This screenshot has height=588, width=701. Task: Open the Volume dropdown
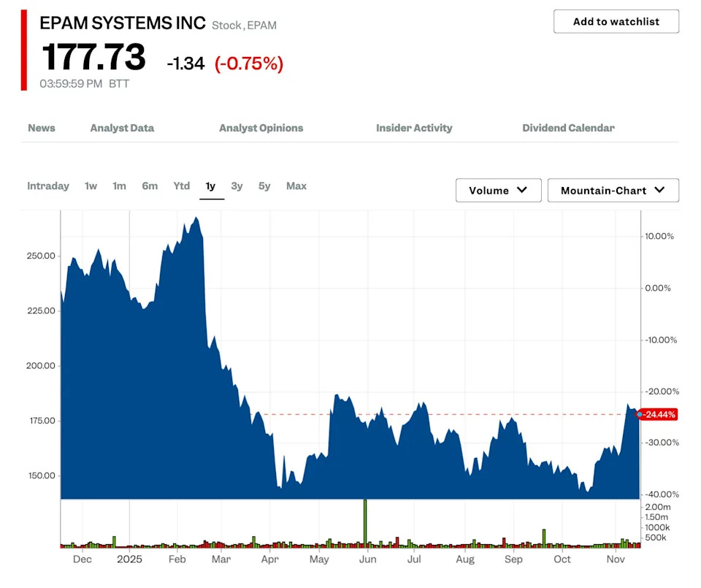(499, 191)
